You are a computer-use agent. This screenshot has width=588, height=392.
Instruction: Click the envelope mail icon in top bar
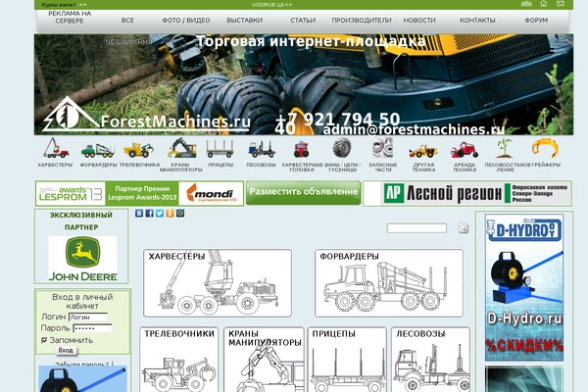[x=561, y=4]
